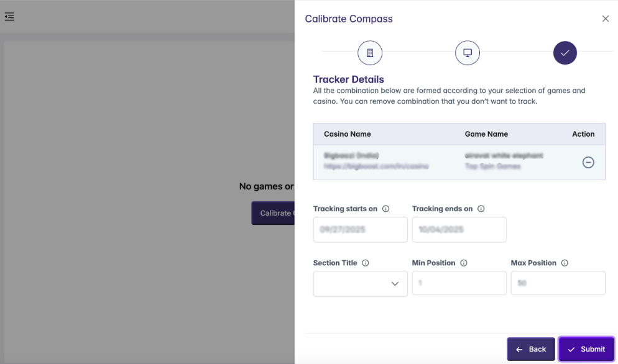
Task: Go to the casino step icon
Action: click(x=369, y=53)
